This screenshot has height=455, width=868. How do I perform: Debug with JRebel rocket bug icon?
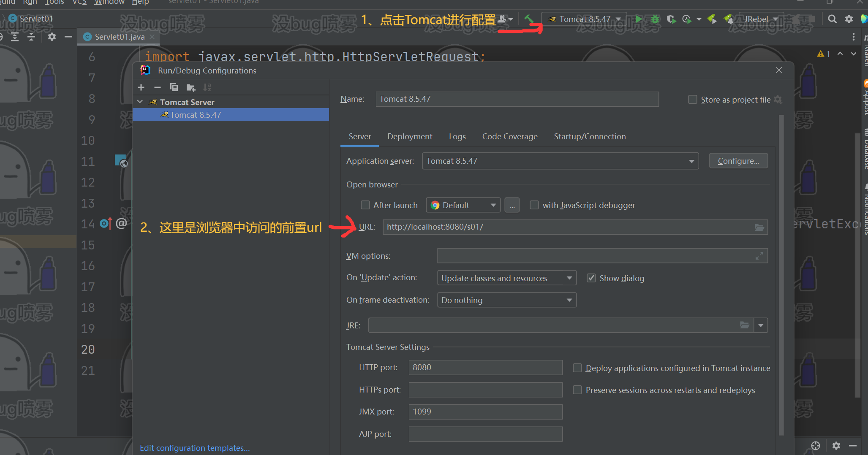point(729,19)
